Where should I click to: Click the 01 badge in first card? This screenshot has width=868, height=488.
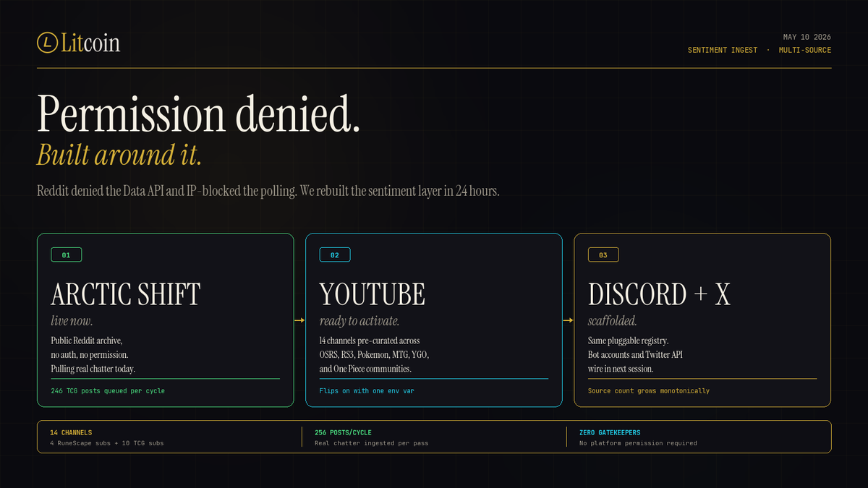click(67, 254)
